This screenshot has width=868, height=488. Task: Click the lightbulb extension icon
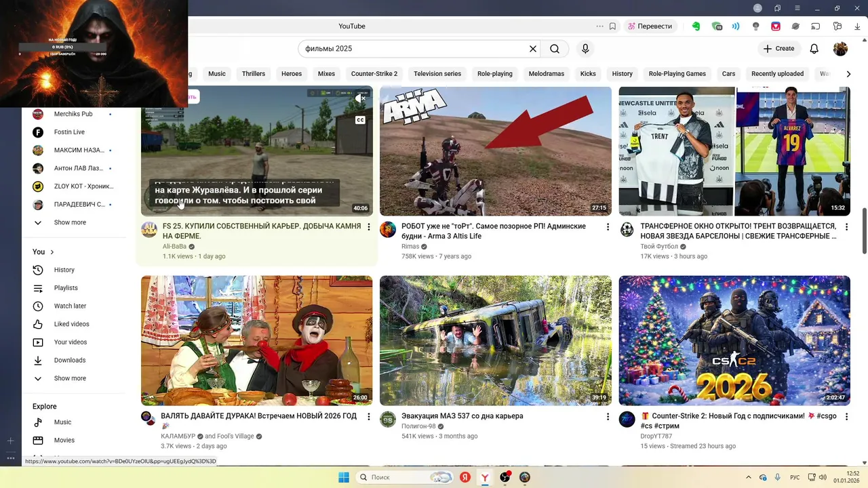755,26
